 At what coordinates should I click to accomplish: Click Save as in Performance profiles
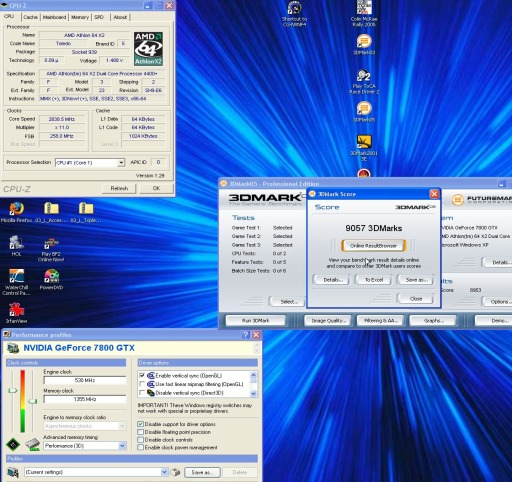click(x=201, y=472)
